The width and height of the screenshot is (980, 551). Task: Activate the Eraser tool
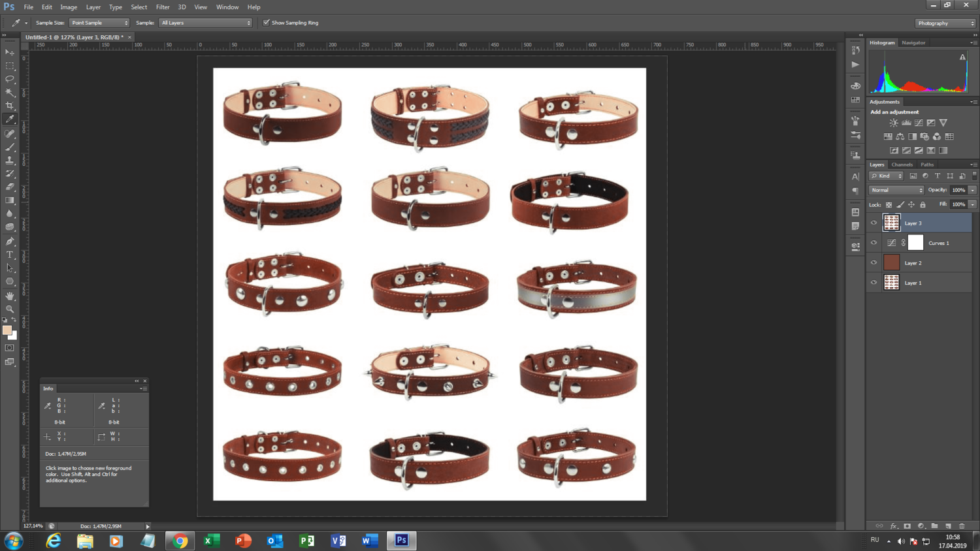click(10, 187)
